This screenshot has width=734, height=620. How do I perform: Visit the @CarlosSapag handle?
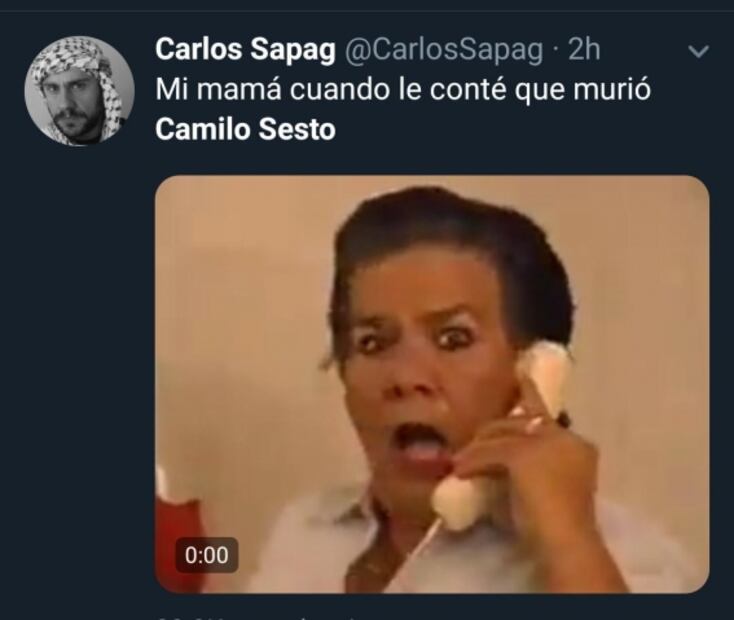click(x=444, y=50)
